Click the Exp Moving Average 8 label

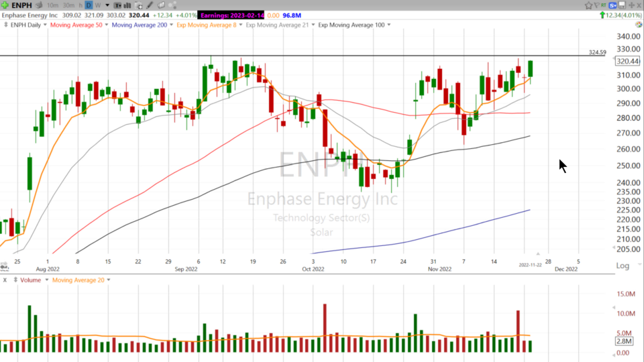point(206,25)
